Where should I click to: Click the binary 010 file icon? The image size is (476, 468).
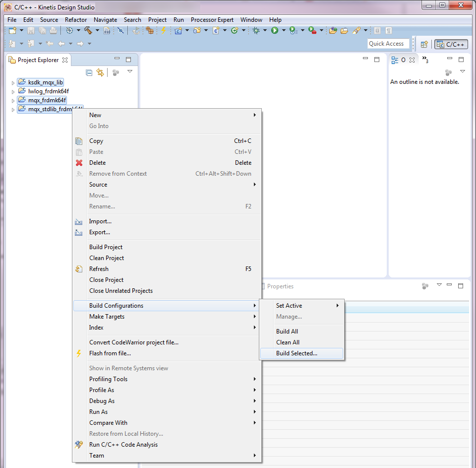(x=107, y=30)
